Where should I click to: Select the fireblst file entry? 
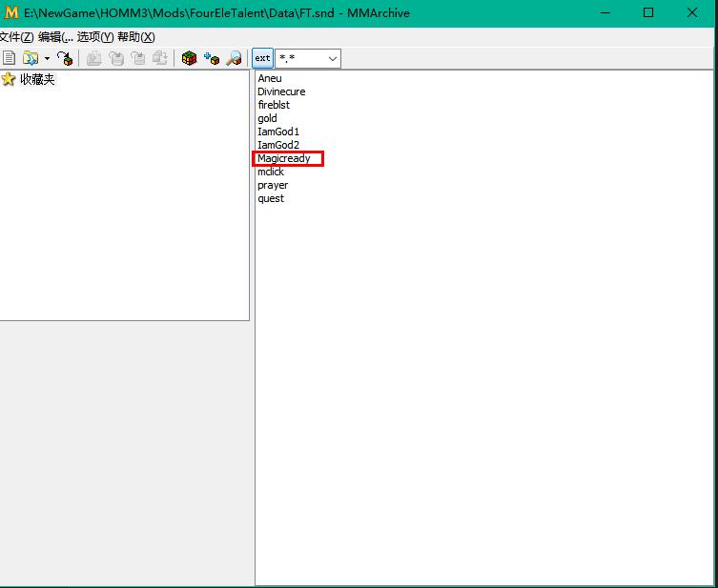[274, 105]
